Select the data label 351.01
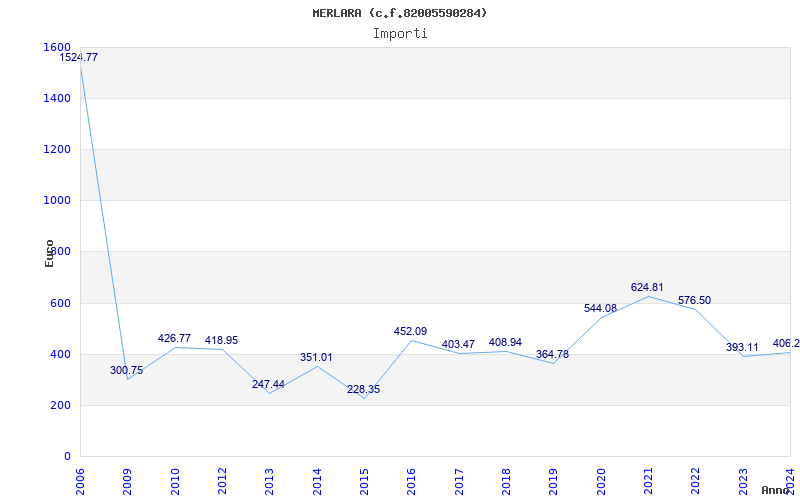Viewport: 800px width, 500px height. pyautogui.click(x=316, y=357)
